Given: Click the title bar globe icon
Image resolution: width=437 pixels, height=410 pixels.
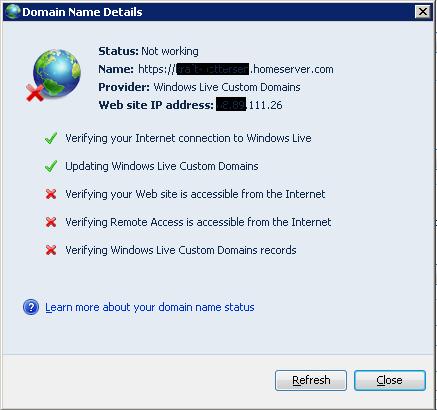Looking at the screenshot, I should (x=13, y=12).
